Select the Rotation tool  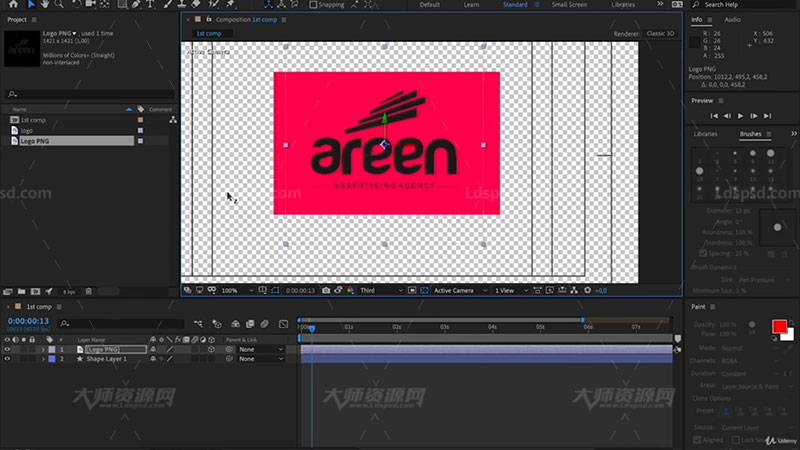coord(77,4)
